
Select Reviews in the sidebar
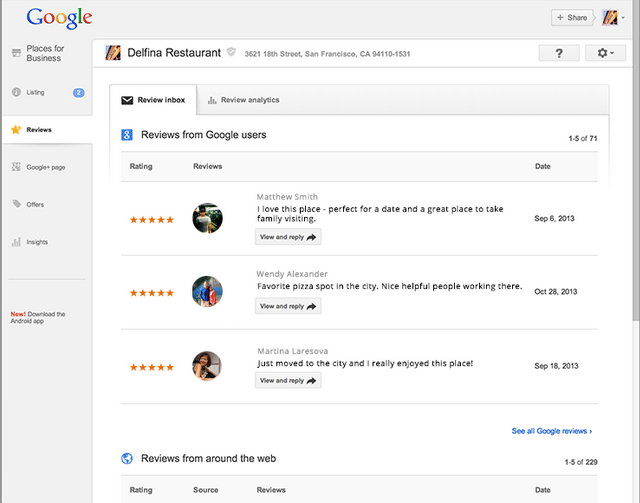(x=39, y=130)
